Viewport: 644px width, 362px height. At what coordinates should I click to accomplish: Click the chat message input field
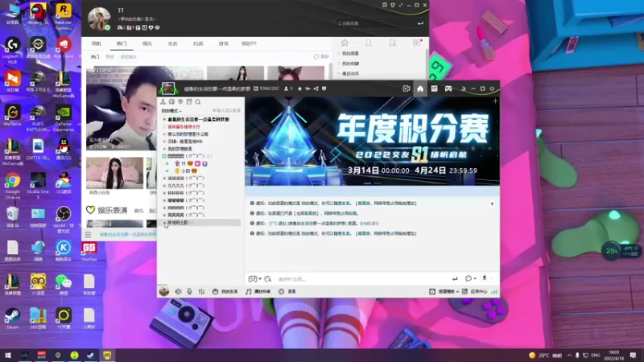coord(363,279)
